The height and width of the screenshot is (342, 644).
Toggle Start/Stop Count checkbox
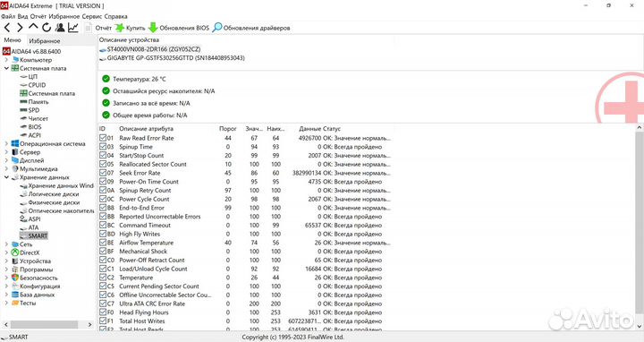103,156
